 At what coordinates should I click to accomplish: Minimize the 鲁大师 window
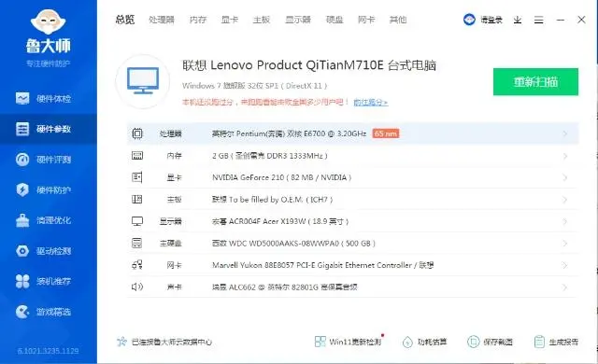561,20
